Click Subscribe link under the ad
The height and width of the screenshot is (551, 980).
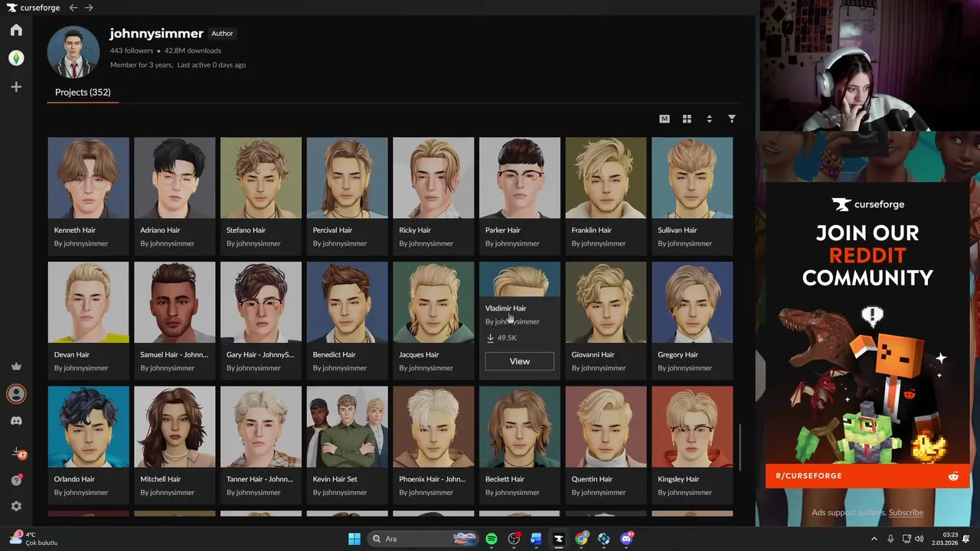pos(906,513)
